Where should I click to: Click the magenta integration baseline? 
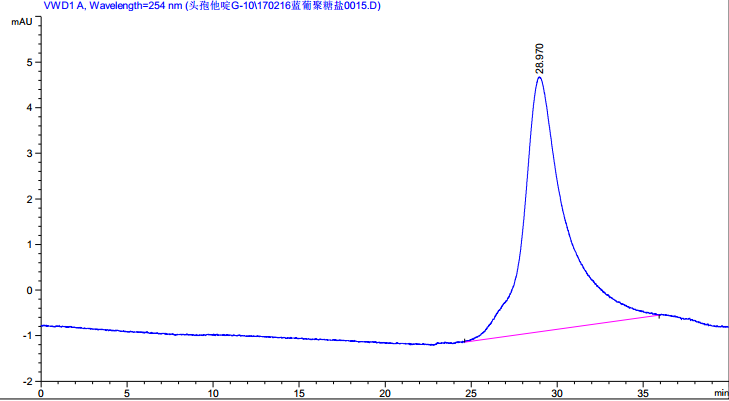[562, 329]
